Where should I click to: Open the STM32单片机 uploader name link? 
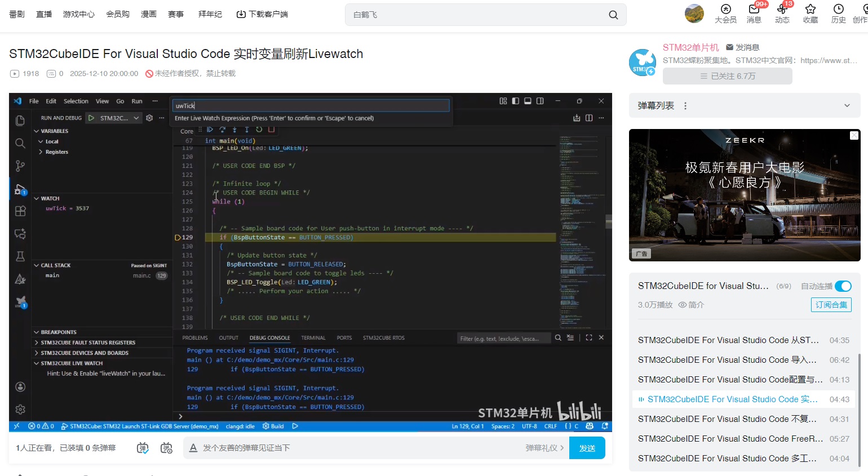click(691, 47)
